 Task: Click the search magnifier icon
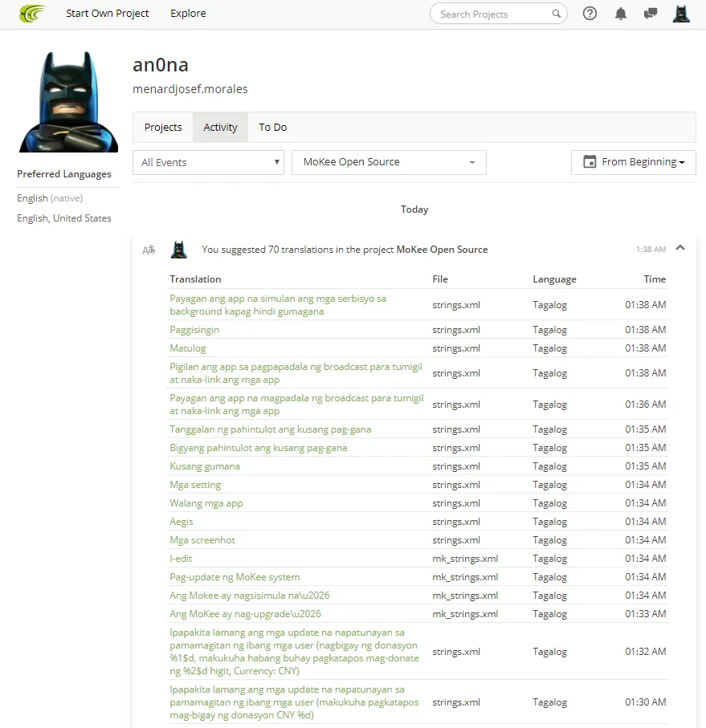coord(556,14)
